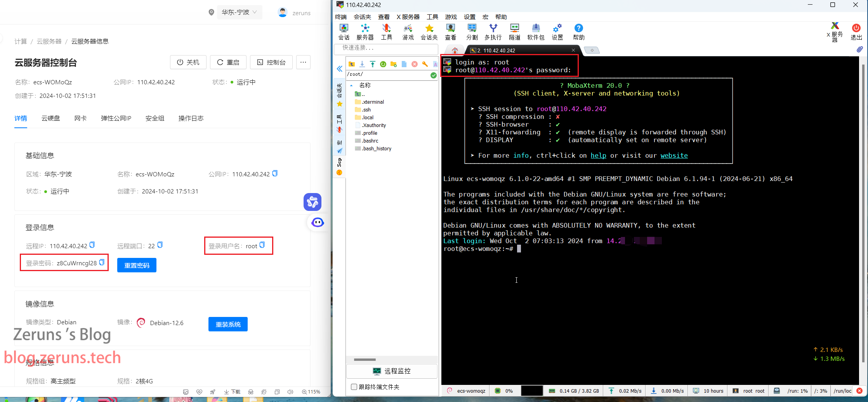Click the 分割 split toolbar icon

[472, 32]
